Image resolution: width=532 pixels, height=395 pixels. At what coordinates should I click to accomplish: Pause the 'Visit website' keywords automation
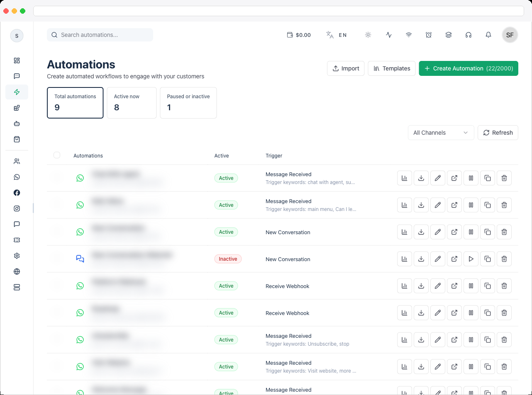click(471, 367)
